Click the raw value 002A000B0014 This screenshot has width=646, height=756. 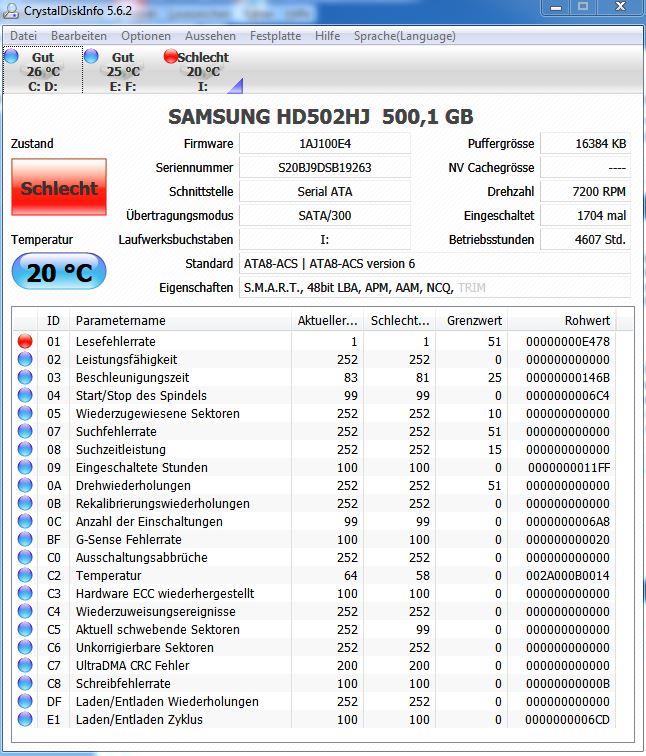click(x=568, y=575)
